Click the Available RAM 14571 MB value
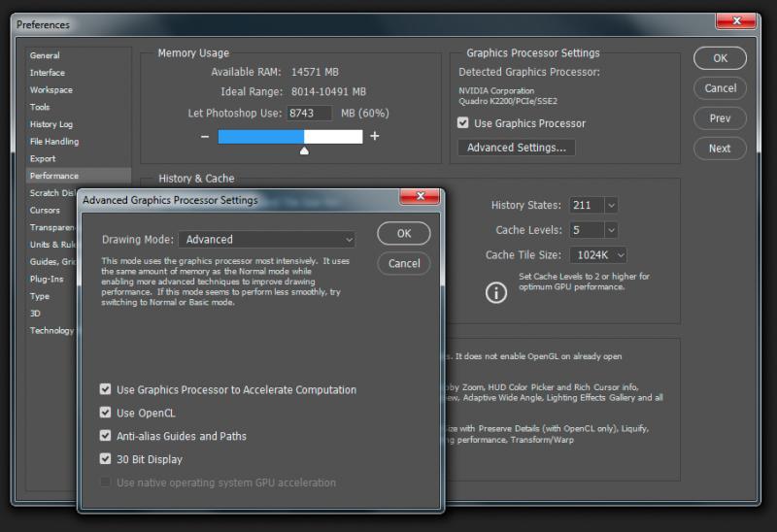This screenshot has width=777, height=532. click(x=315, y=72)
